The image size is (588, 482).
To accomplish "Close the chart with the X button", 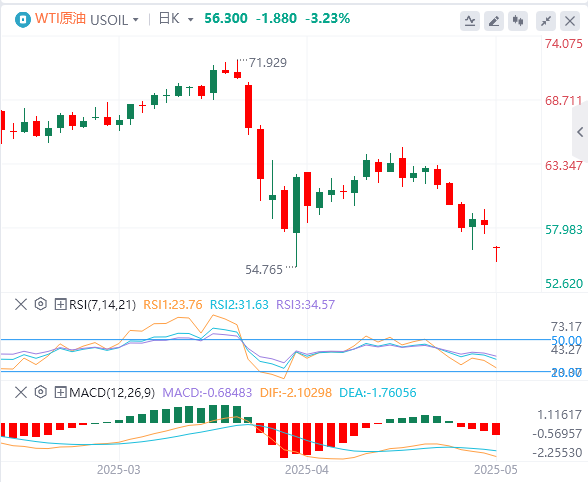I will 570,21.
